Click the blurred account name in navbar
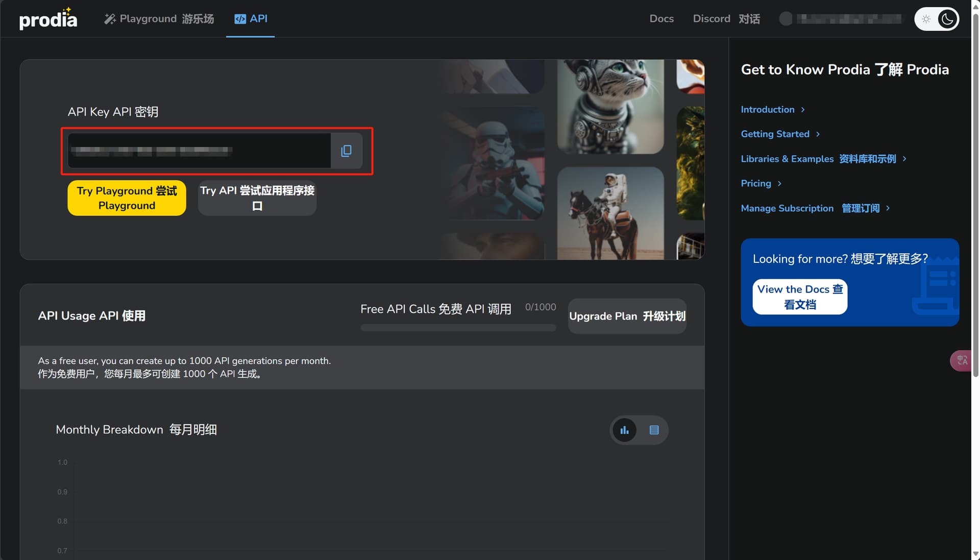Viewport: 980px width, 560px height. click(849, 19)
